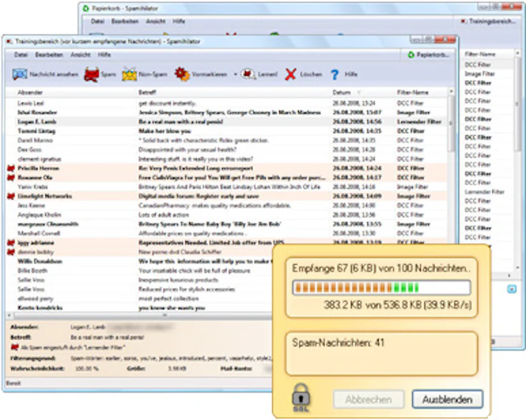The width and height of the screenshot is (526, 420).
Task: Open the Nachricht ansehen toolbar icon
Action: click(x=19, y=74)
